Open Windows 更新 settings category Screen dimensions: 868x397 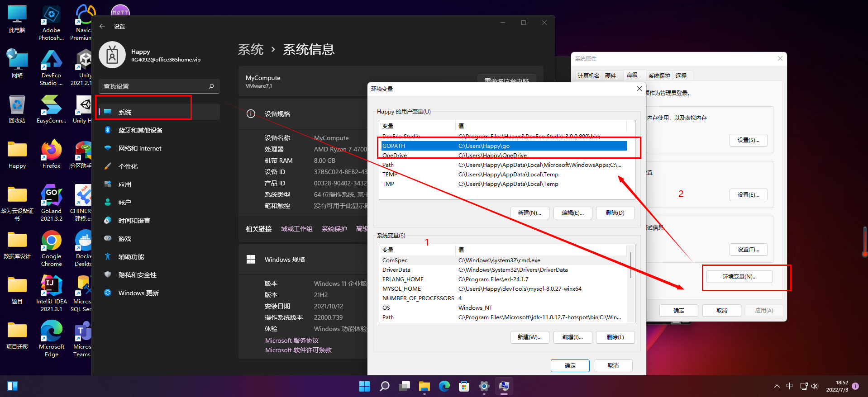(159, 293)
